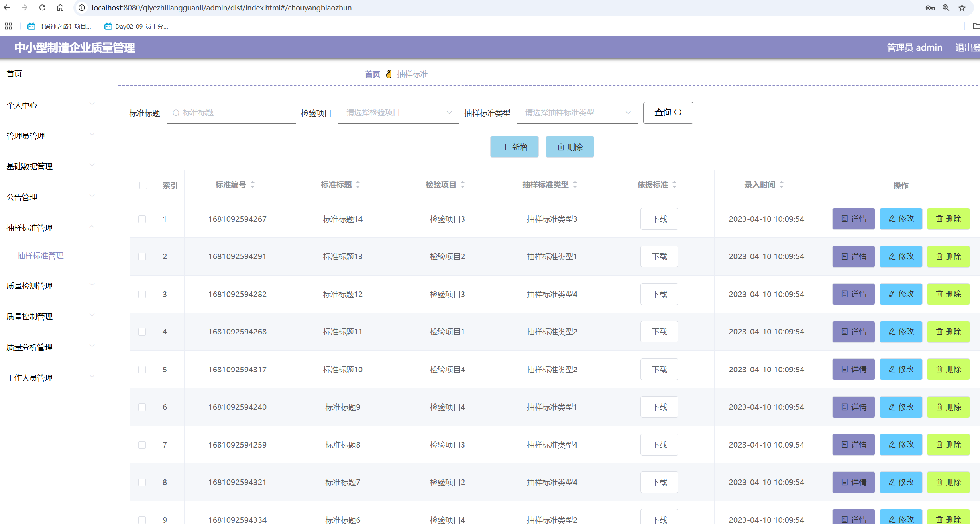Click bulk 删除 button above table
The height and width of the screenshot is (524, 980).
click(x=570, y=147)
